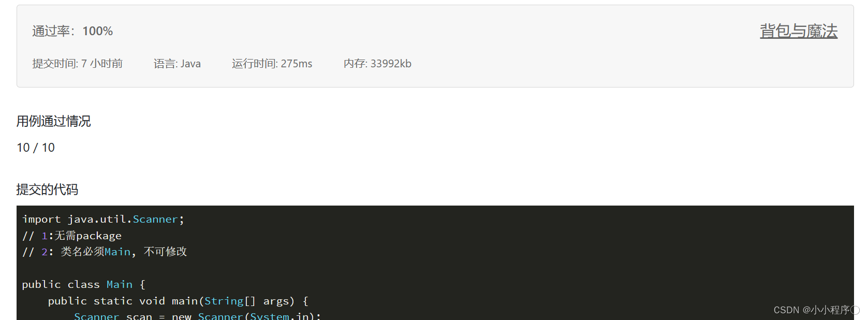This screenshot has height=320, width=868.
Task: Click the 用例通过情况 heading
Action: (54, 121)
